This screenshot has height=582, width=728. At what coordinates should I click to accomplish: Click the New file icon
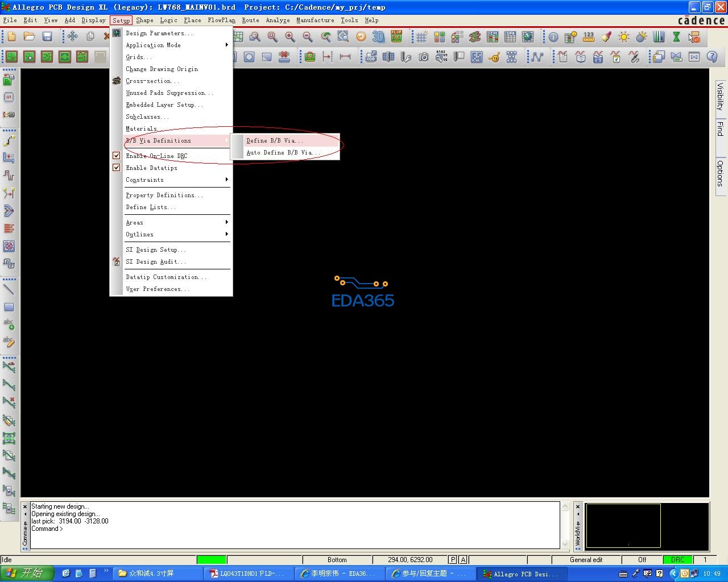pyautogui.click(x=11, y=37)
